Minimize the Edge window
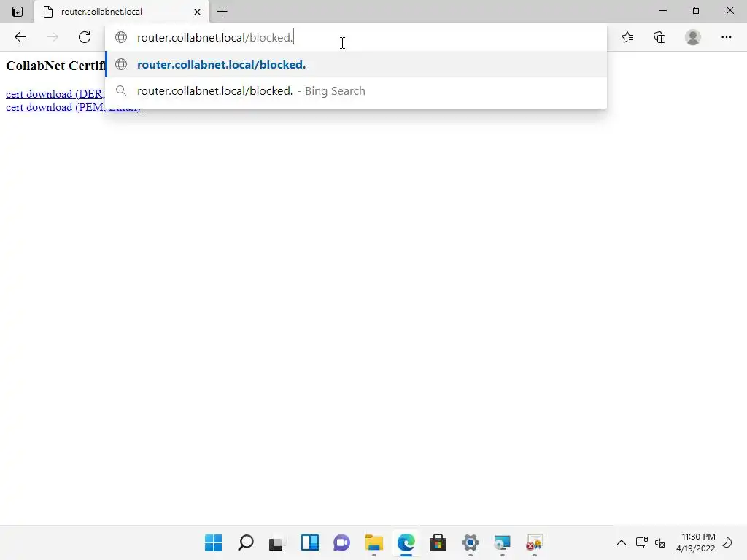 [662, 10]
